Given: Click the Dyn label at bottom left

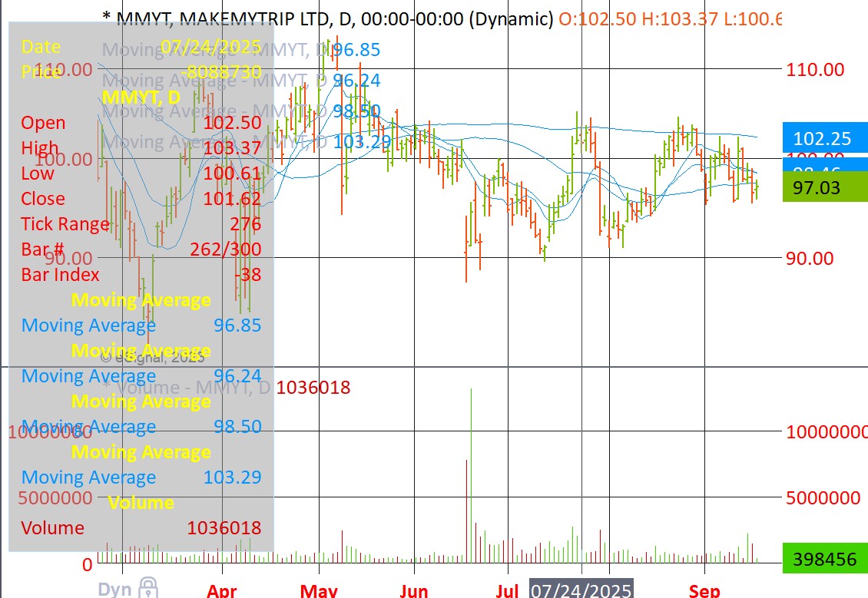Looking at the screenshot, I should pyautogui.click(x=114, y=590).
